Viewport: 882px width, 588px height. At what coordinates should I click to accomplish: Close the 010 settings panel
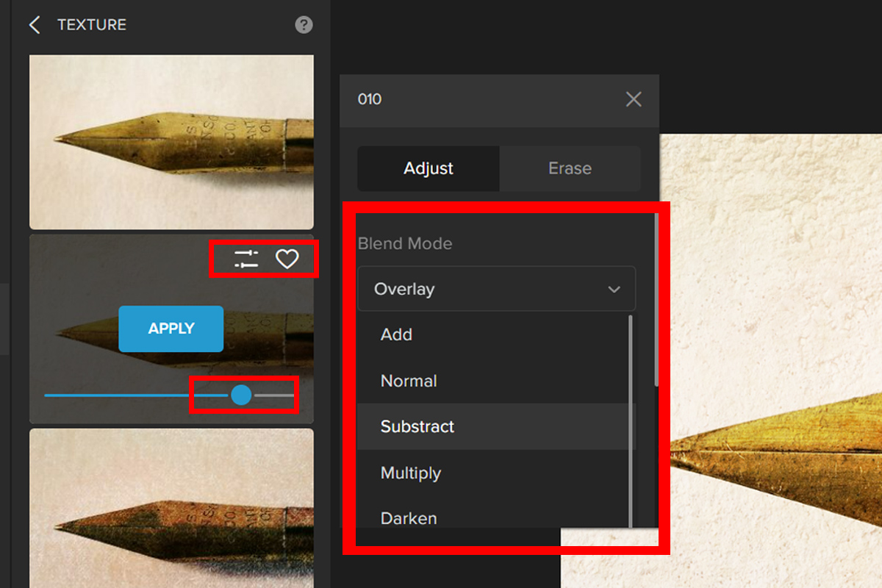coord(633,99)
